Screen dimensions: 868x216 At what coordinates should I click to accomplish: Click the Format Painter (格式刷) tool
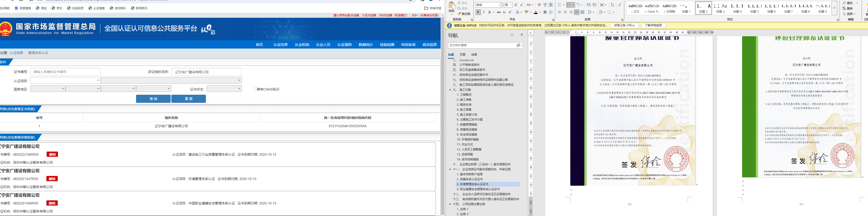coord(464,14)
